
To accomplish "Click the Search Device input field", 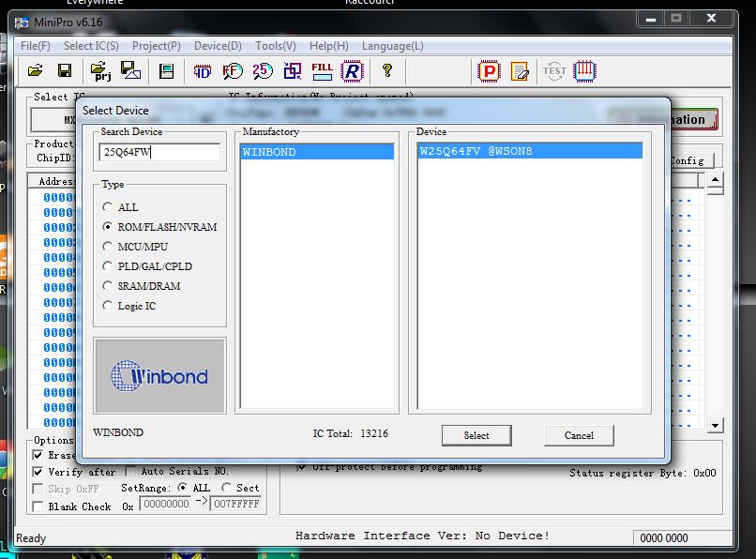I will point(159,152).
